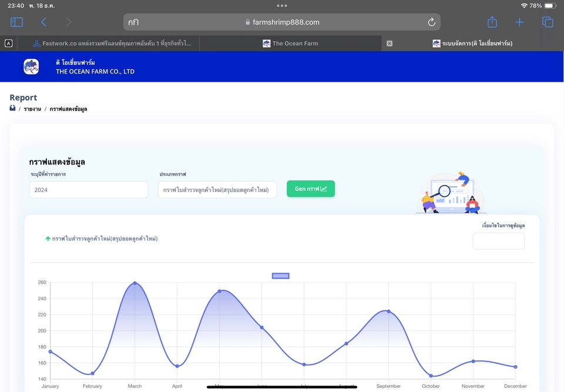Toggle the chart legend color box

coord(281,276)
